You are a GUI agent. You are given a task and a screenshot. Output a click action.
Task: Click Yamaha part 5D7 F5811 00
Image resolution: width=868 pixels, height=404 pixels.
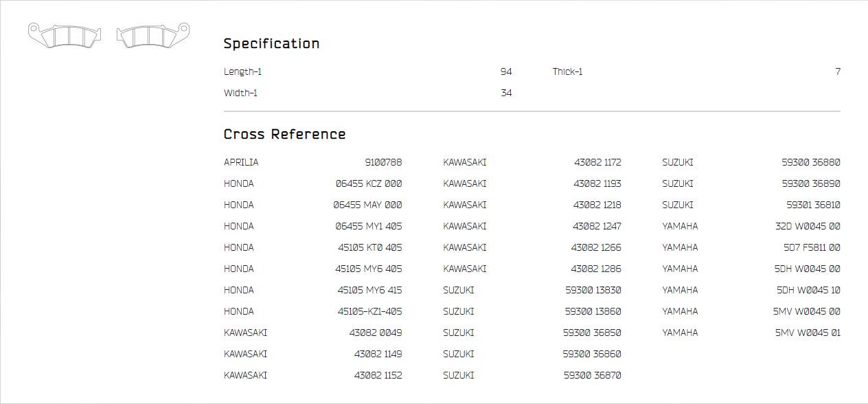pyautogui.click(x=812, y=247)
